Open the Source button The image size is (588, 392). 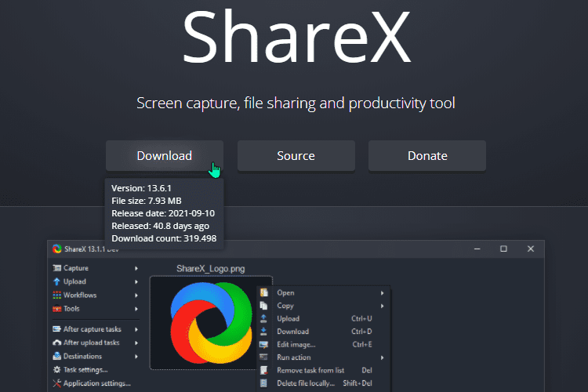click(x=296, y=156)
